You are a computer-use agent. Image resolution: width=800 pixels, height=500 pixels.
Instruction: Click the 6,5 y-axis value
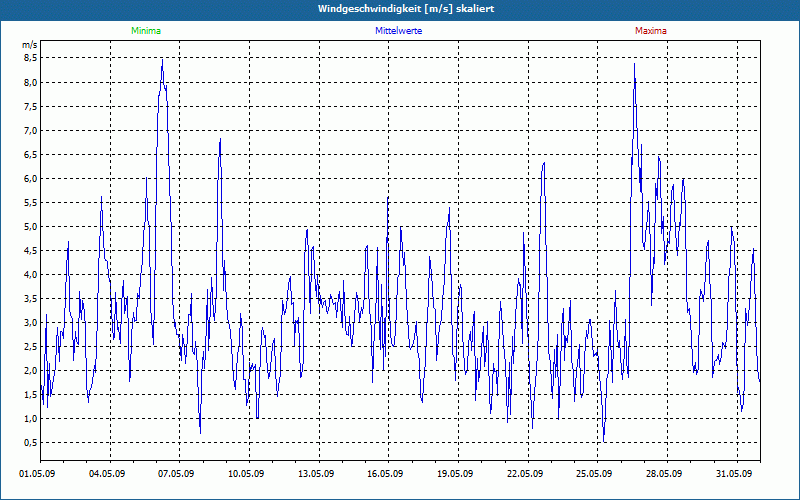click(x=30, y=154)
